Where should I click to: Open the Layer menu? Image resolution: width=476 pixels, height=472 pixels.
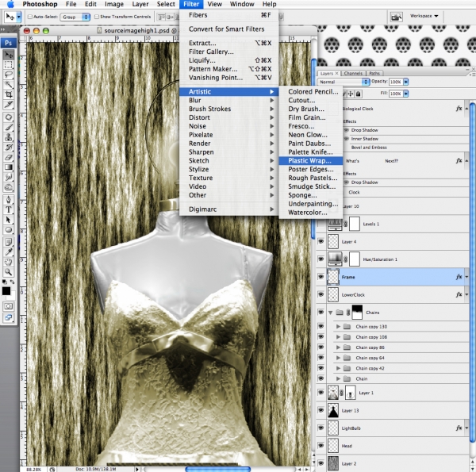tap(140, 4)
